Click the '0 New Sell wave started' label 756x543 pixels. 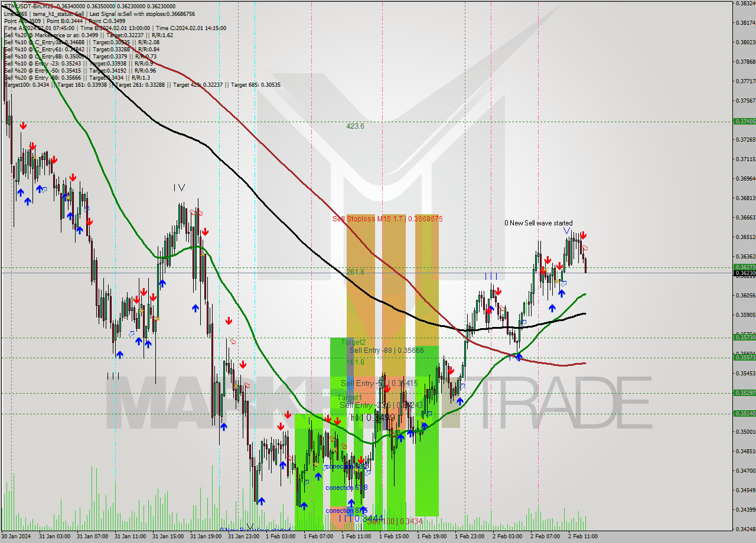(538, 223)
